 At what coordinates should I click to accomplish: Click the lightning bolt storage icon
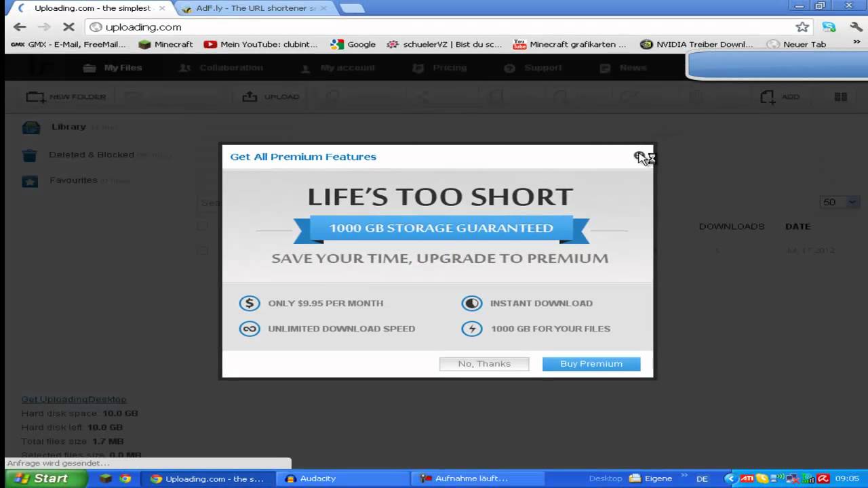click(x=472, y=329)
